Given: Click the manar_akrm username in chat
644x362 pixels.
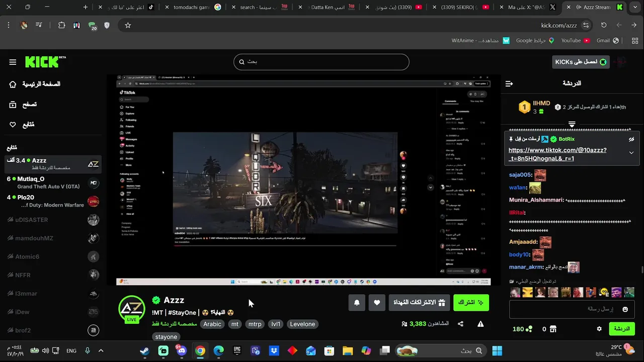Looking at the screenshot, I should [526, 267].
